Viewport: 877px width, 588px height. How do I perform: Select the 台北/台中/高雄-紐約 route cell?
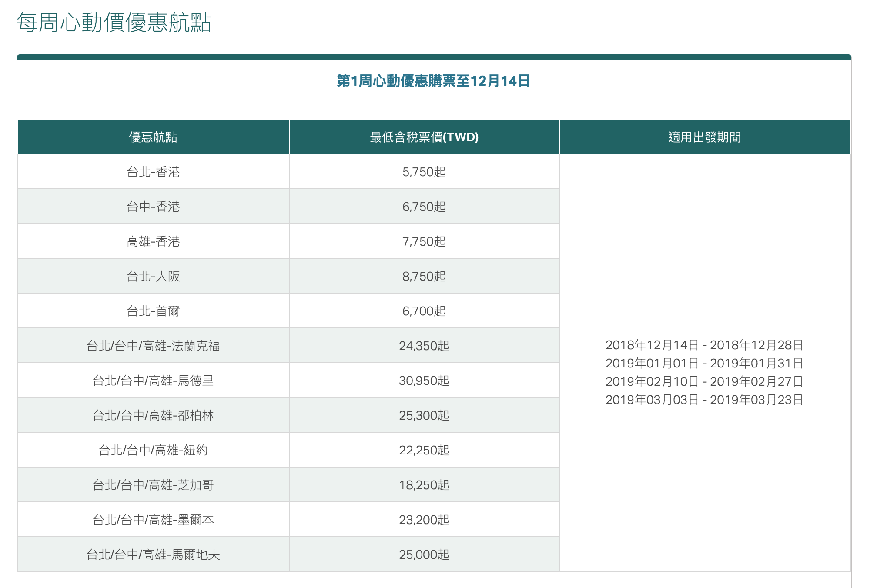(x=153, y=450)
